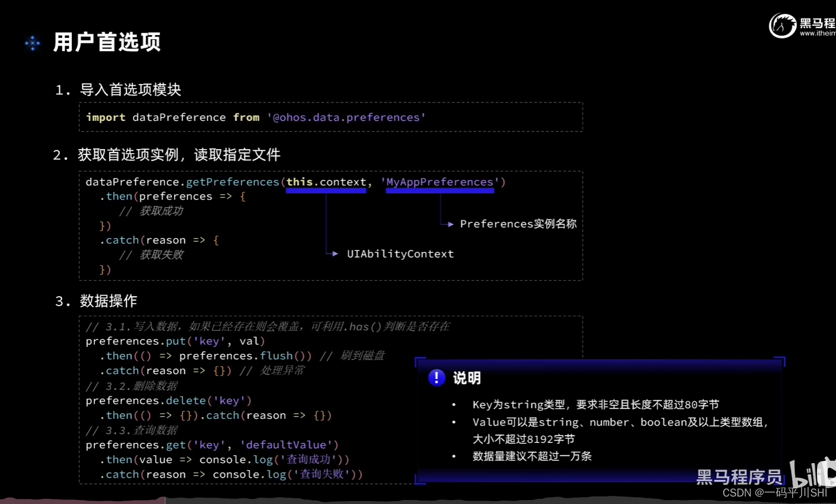Click the underlined this.context argument
The height and width of the screenshot is (504, 836).
[326, 182]
